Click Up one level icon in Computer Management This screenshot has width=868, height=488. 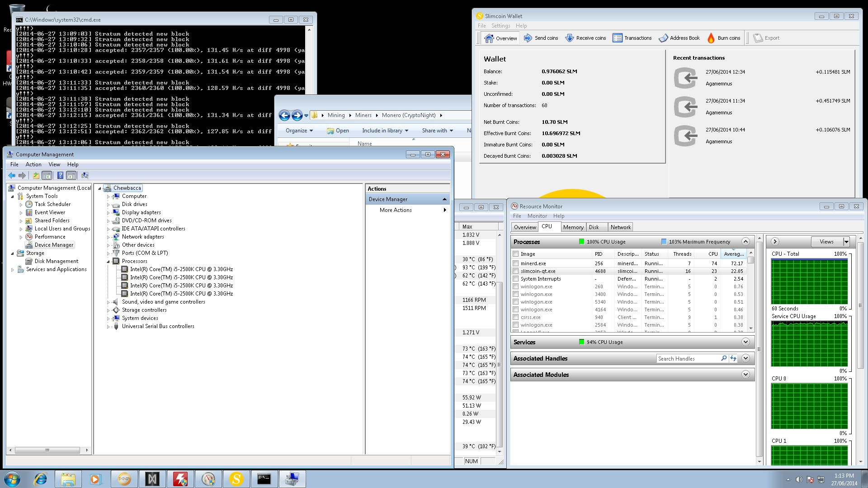[36, 176]
